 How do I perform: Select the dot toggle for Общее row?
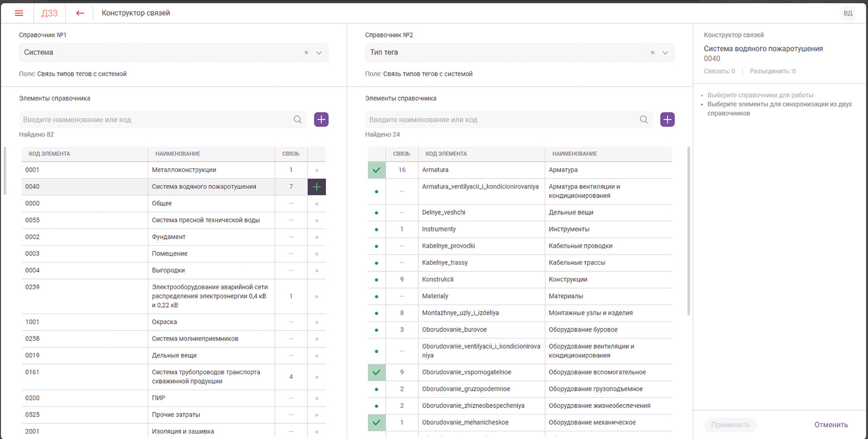click(317, 204)
